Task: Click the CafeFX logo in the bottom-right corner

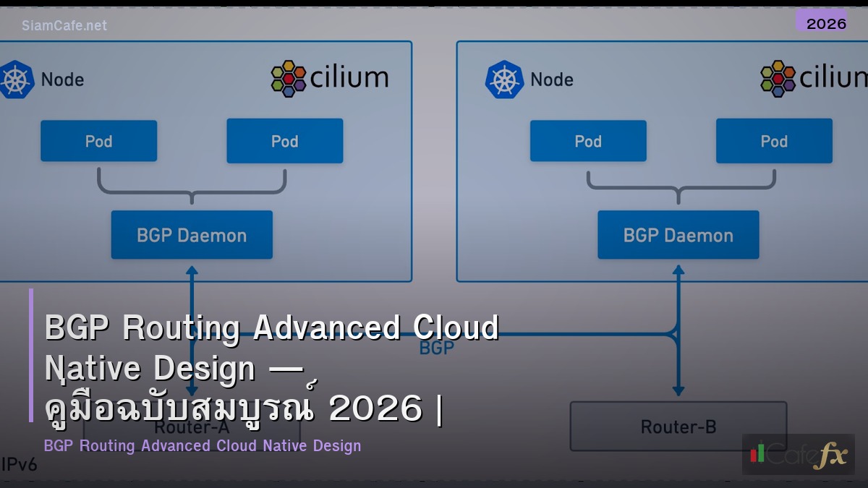Action: 799,455
